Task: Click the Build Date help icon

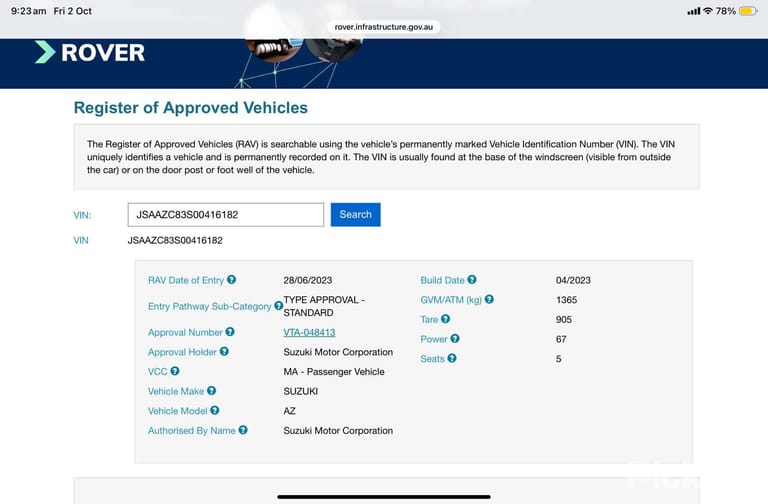Action: [472, 280]
